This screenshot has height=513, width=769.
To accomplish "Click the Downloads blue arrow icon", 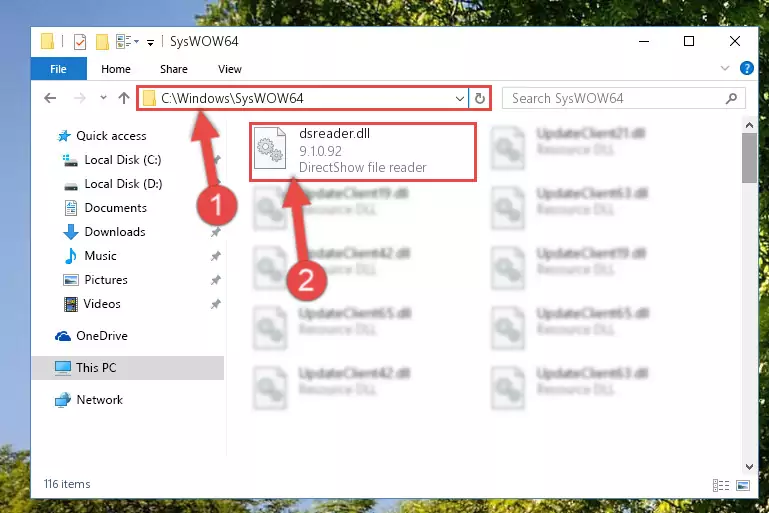I will coord(71,232).
